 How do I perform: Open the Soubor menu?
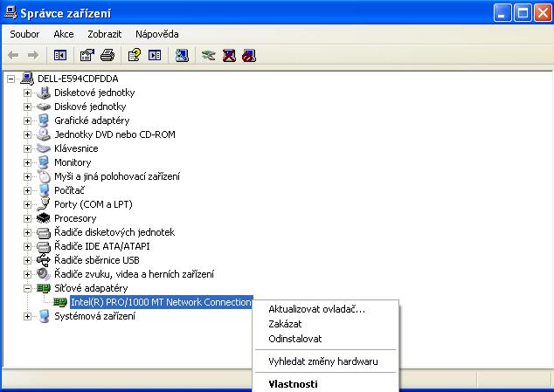[x=24, y=34]
